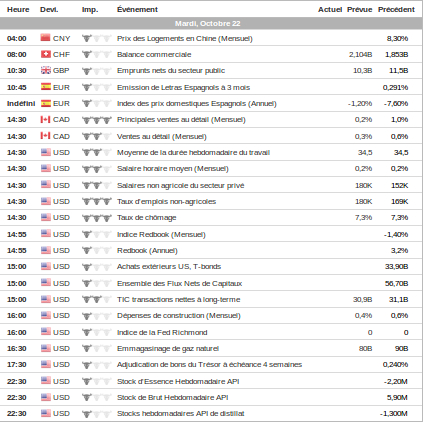
Task: Click previous value 169K for Taux d'emplois non-agricoles
Action: [x=400, y=202]
